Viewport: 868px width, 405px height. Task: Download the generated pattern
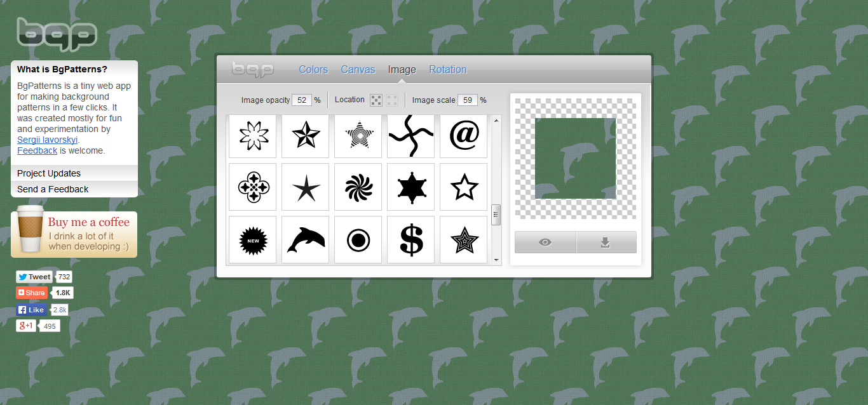click(606, 242)
